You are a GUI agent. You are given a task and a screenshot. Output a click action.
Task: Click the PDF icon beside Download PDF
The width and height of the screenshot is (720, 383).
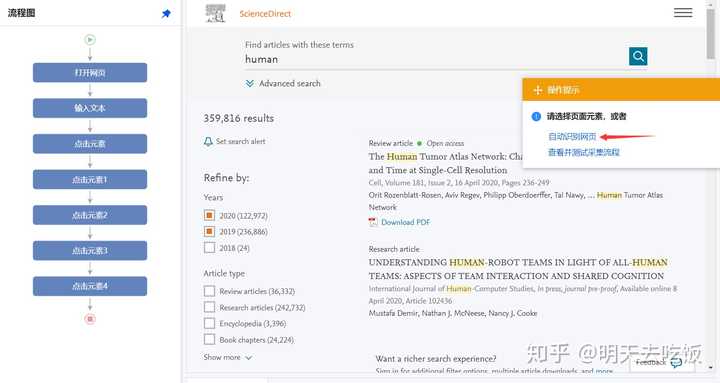coord(373,222)
